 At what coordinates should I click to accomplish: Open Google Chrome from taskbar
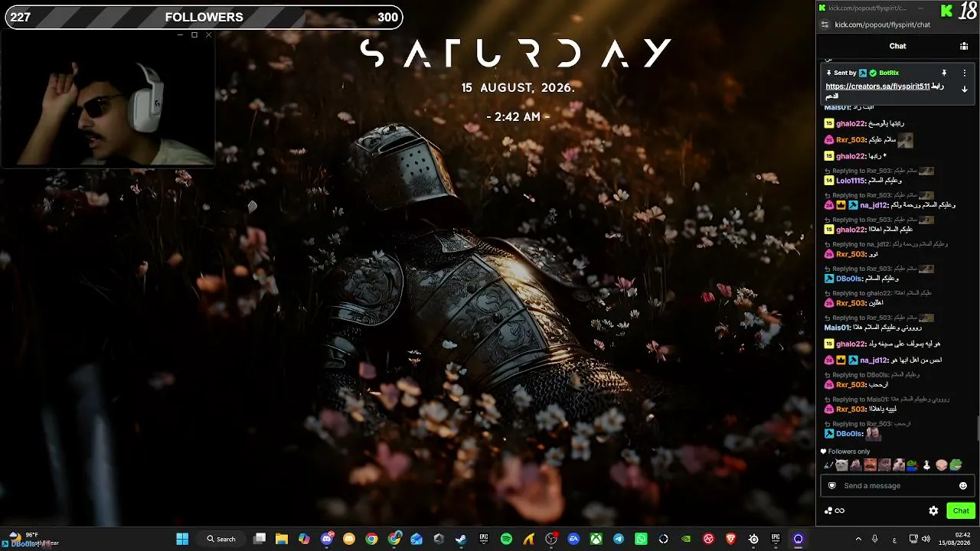pos(371,539)
